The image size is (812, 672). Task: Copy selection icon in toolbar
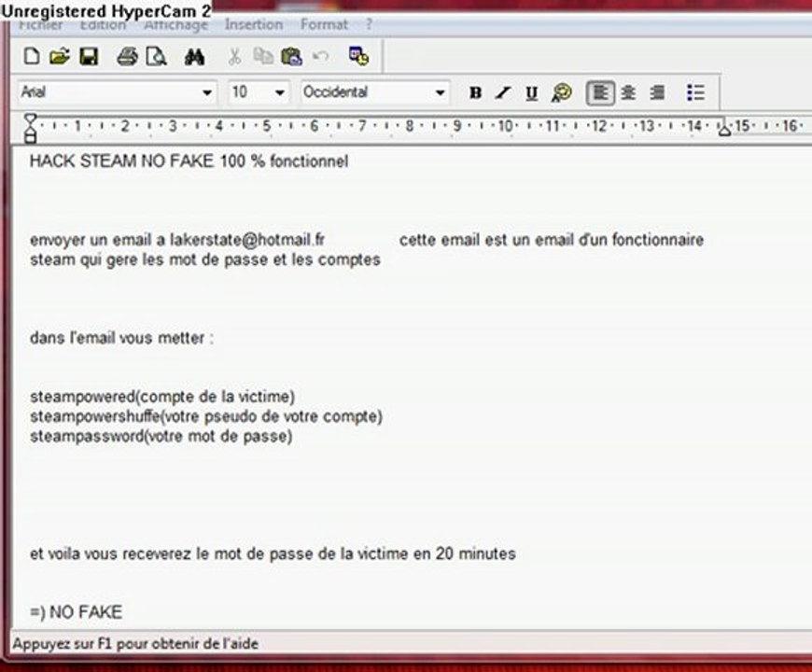point(263,56)
